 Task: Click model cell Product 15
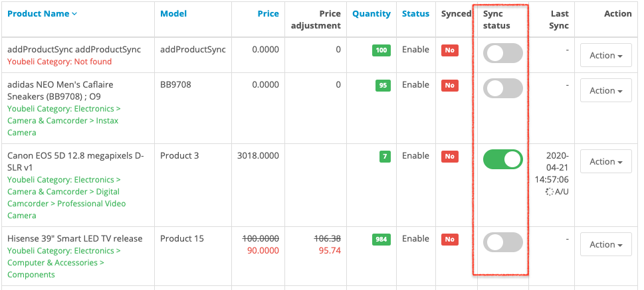(x=182, y=239)
